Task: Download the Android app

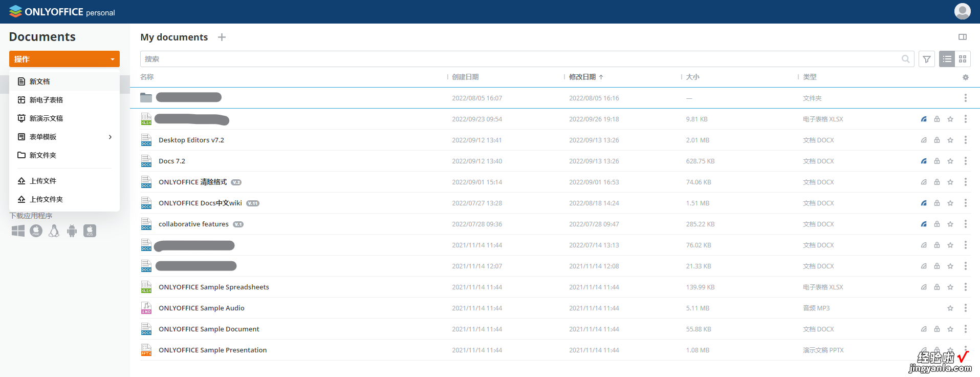Action: pos(72,231)
